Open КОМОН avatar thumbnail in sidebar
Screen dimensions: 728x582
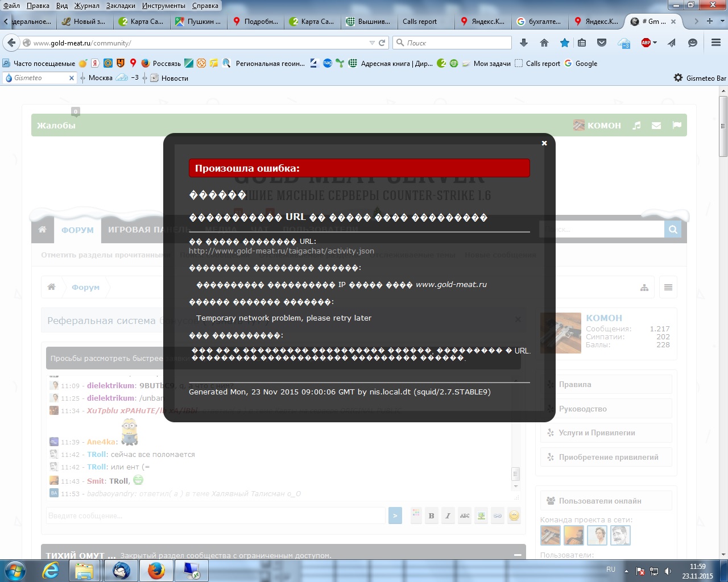pos(561,333)
